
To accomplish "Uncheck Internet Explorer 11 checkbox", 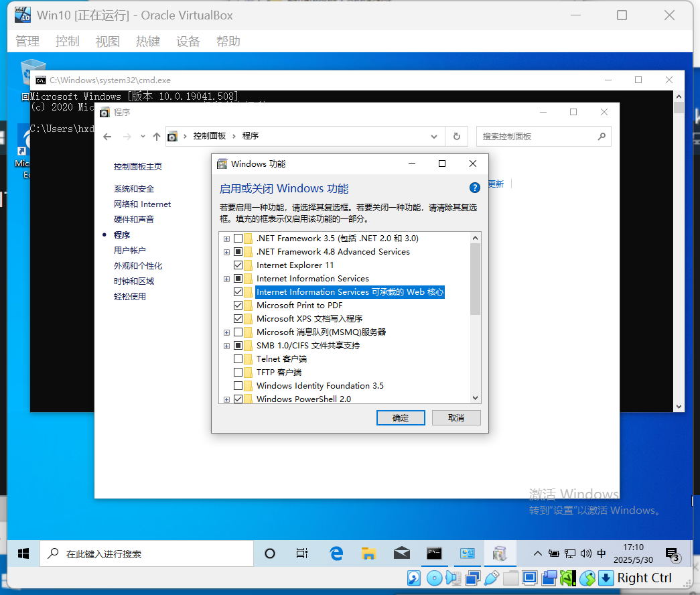I will point(238,265).
